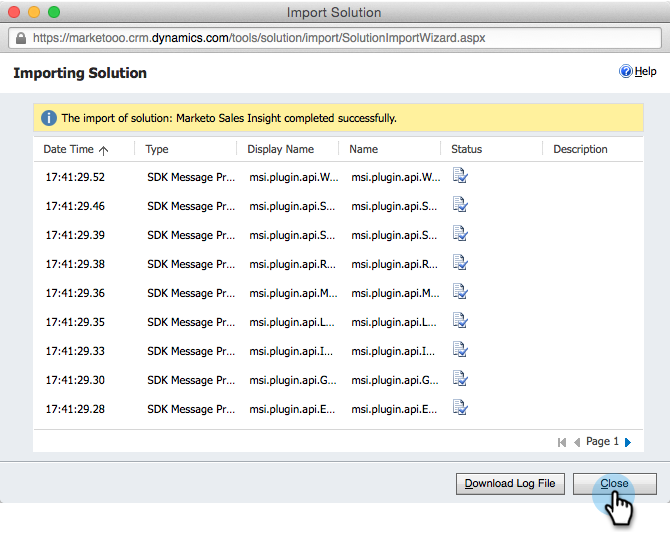Click the Display Name column header
671x535 pixels.
pyautogui.click(x=280, y=149)
